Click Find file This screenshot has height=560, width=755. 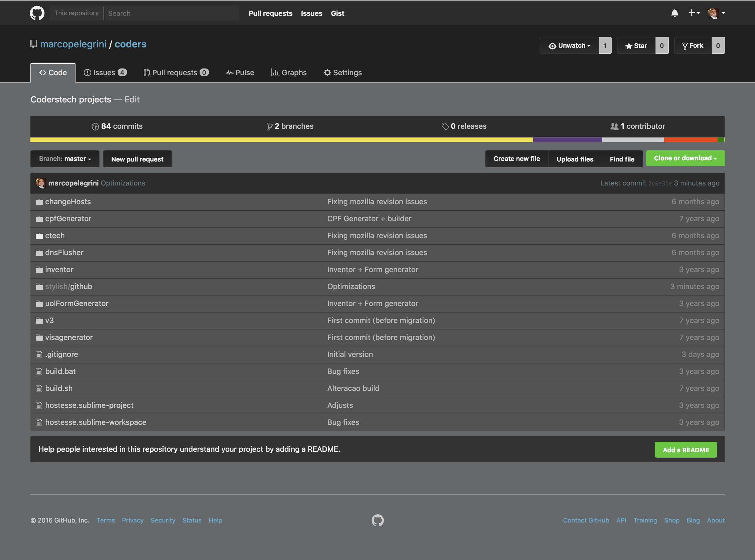click(x=622, y=159)
